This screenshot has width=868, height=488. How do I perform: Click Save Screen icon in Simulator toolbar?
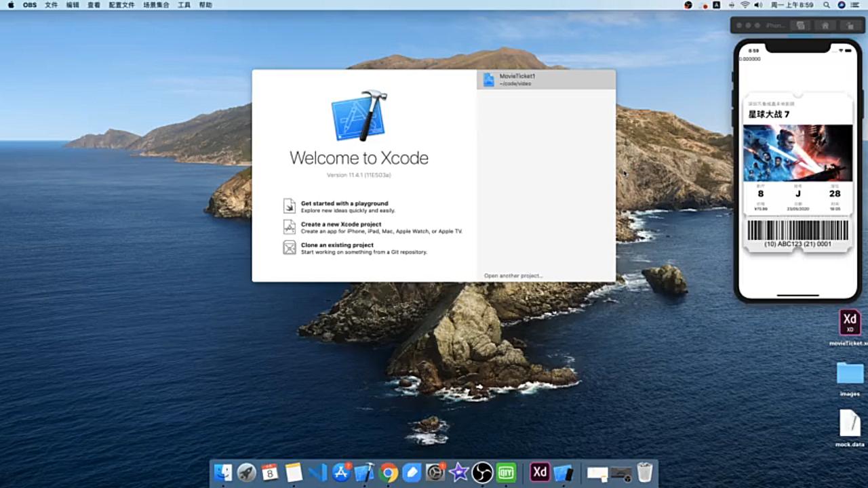pos(801,25)
